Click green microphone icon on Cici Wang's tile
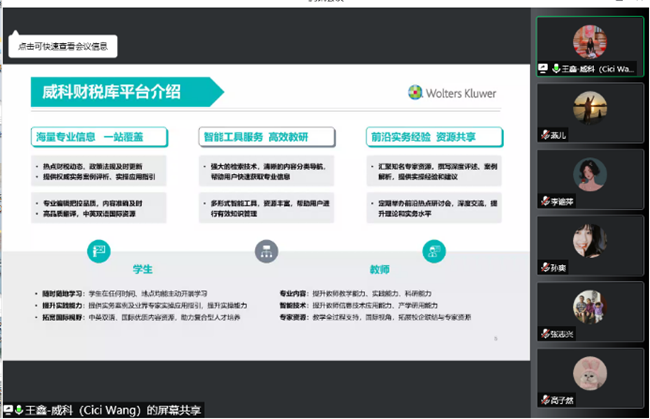The width and height of the screenshot is (650, 419). tap(556, 68)
